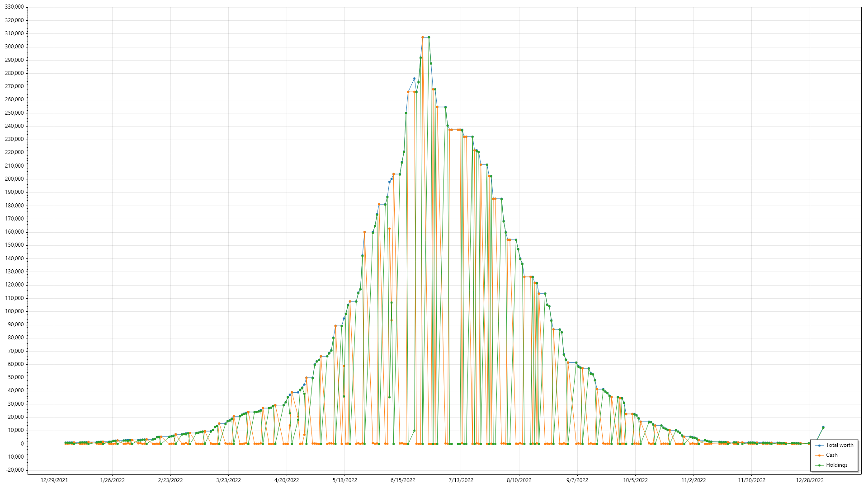Click the green Holdings legend marker
The image size is (868, 488).
(819, 465)
